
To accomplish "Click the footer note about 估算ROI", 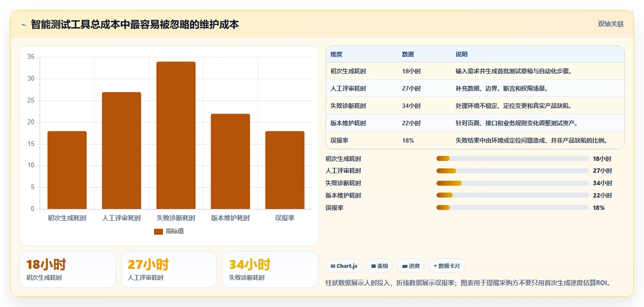I will click(469, 283).
